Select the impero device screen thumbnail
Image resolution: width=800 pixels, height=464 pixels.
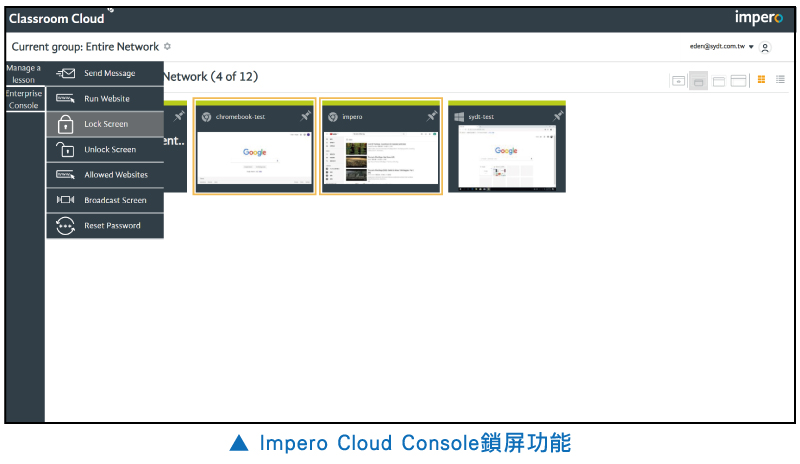pos(380,156)
